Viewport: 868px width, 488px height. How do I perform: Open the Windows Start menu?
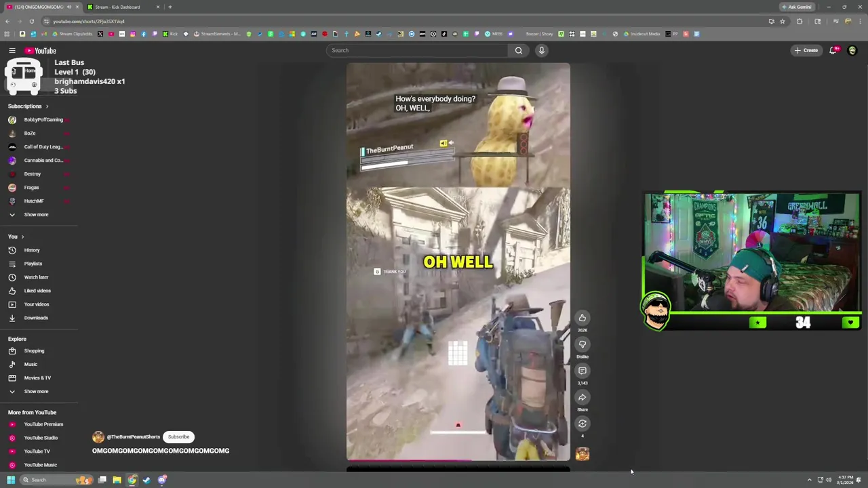(11, 480)
